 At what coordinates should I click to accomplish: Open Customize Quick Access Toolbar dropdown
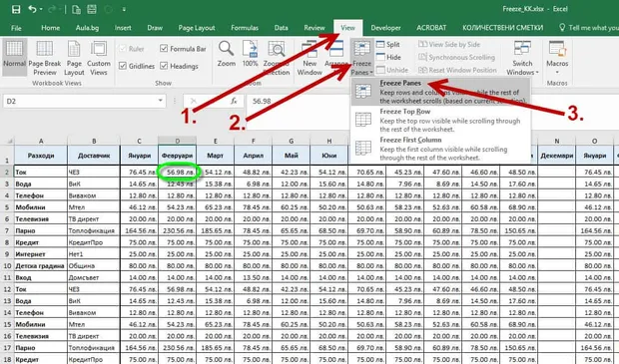click(124, 9)
